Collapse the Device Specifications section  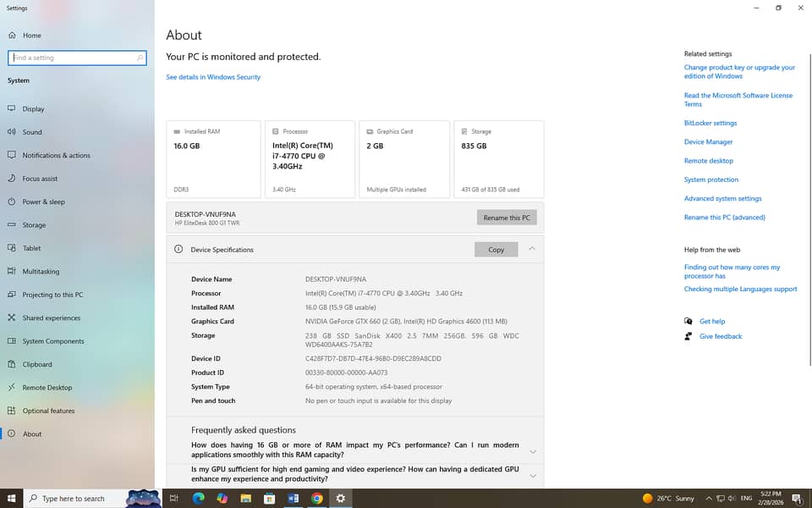tap(532, 249)
